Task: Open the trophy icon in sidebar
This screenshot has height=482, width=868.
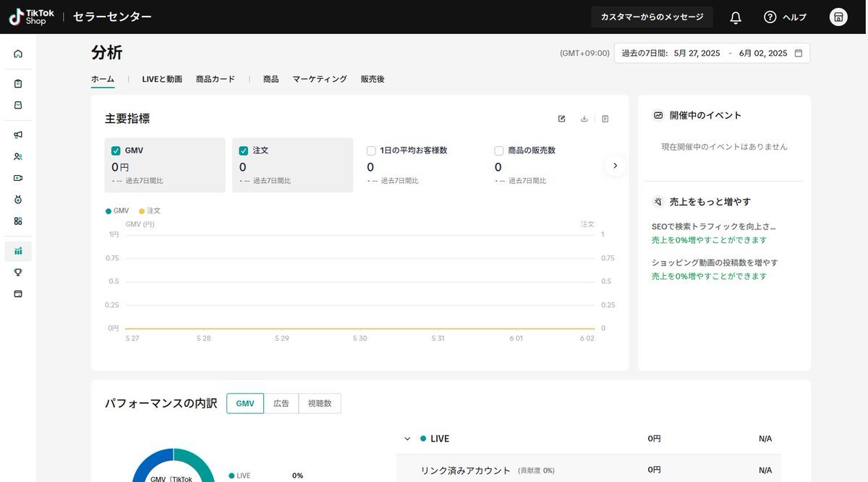Action: click(x=18, y=272)
